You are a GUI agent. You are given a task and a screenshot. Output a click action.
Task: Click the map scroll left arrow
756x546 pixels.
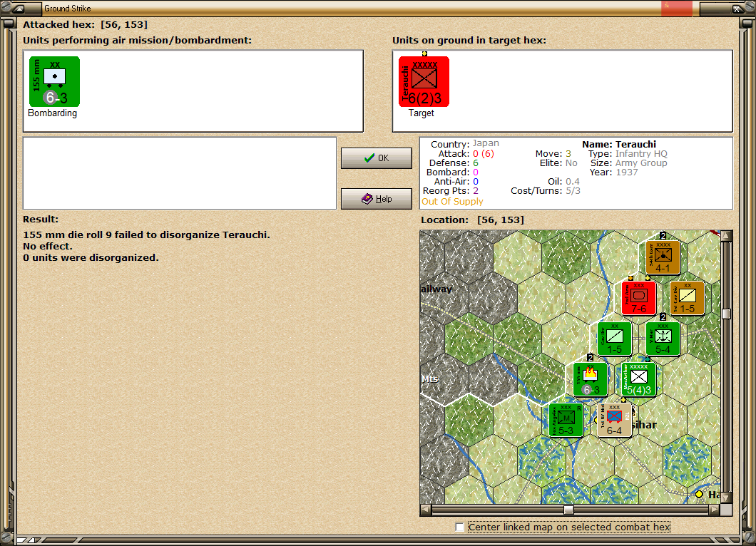tap(425, 510)
